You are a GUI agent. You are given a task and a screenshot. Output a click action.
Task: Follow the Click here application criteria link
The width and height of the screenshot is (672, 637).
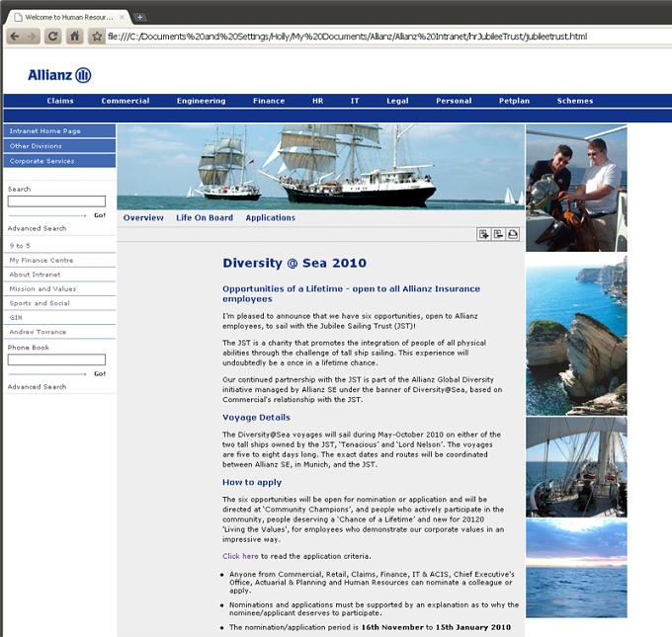240,556
